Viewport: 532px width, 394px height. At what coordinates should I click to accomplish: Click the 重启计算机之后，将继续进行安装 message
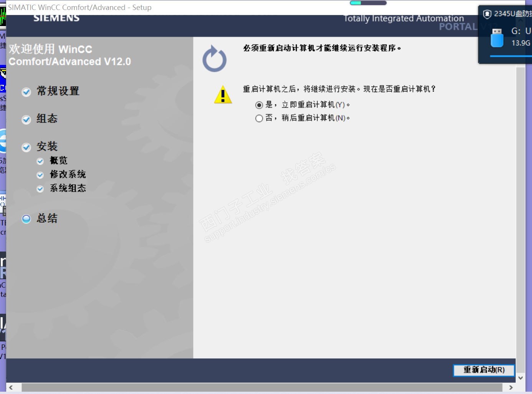click(x=340, y=89)
